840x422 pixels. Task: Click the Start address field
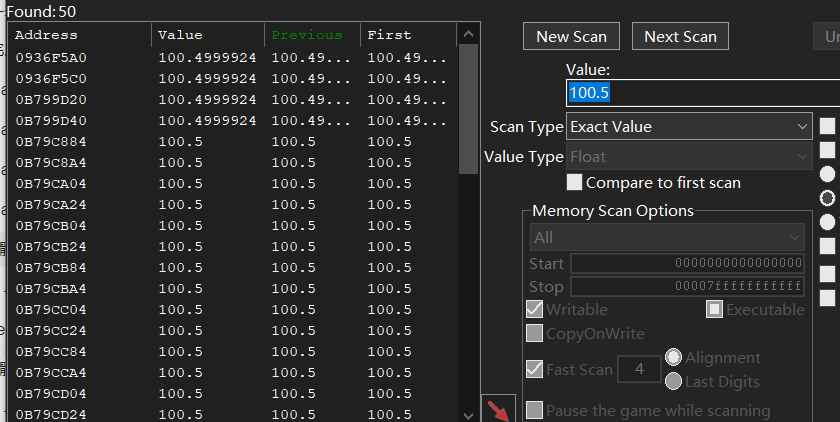[687, 263]
